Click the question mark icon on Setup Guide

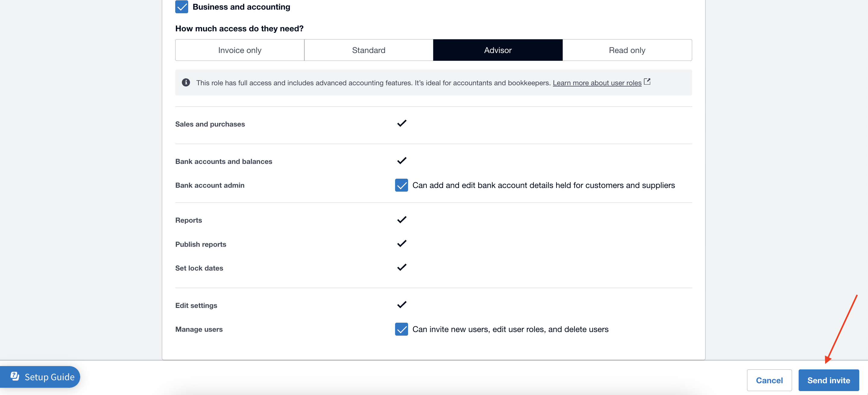[x=14, y=377]
